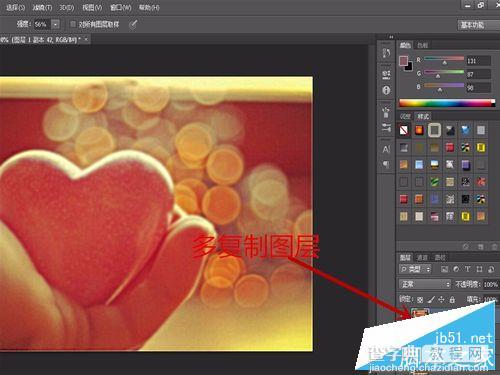Open the Brush Presets icon in the dock
The width and height of the screenshot is (500, 375).
[x=386, y=112]
